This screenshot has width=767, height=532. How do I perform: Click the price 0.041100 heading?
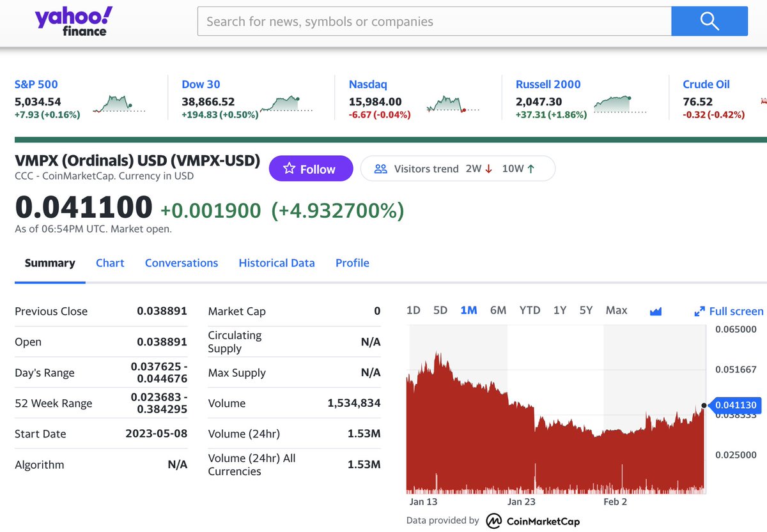(x=84, y=208)
